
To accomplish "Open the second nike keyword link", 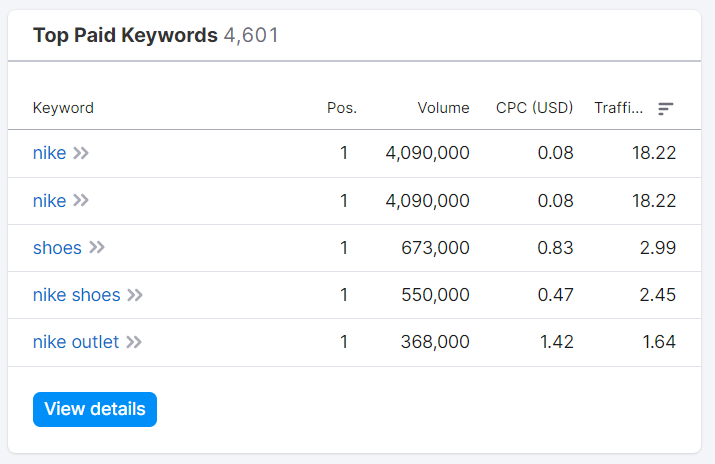I will coord(49,201).
